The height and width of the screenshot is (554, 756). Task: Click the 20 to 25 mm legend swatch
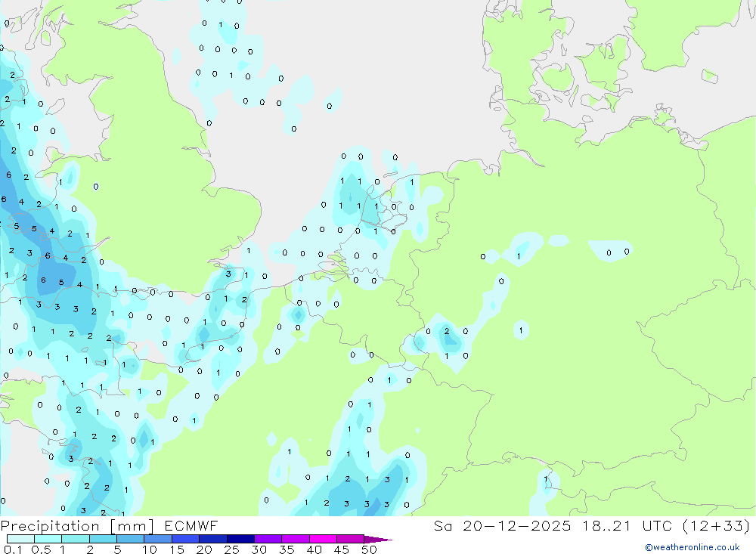tap(213, 539)
